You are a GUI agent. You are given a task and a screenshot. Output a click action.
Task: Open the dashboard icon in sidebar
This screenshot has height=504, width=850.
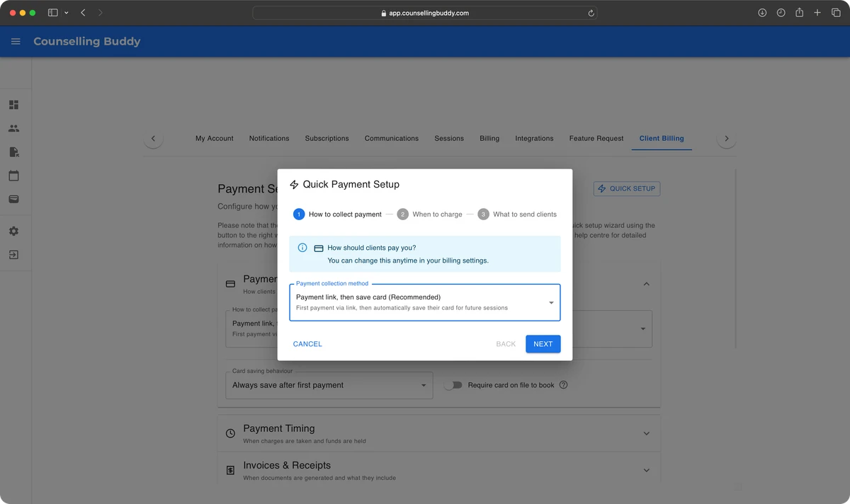tap(13, 105)
